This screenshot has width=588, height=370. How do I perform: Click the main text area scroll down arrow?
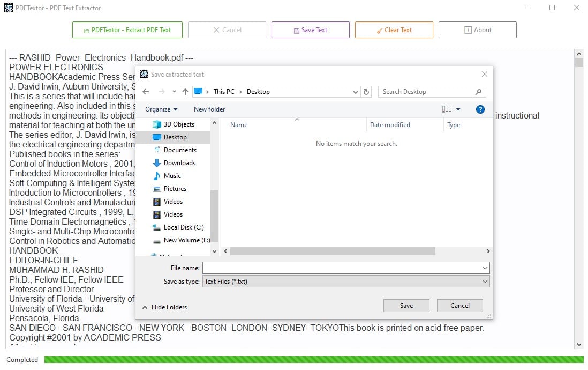[x=579, y=344]
